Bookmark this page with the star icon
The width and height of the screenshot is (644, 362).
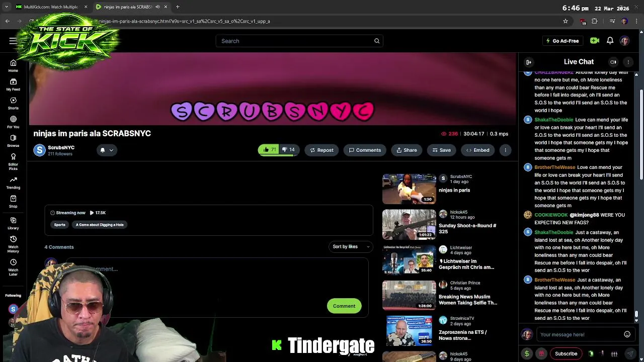pos(566,21)
